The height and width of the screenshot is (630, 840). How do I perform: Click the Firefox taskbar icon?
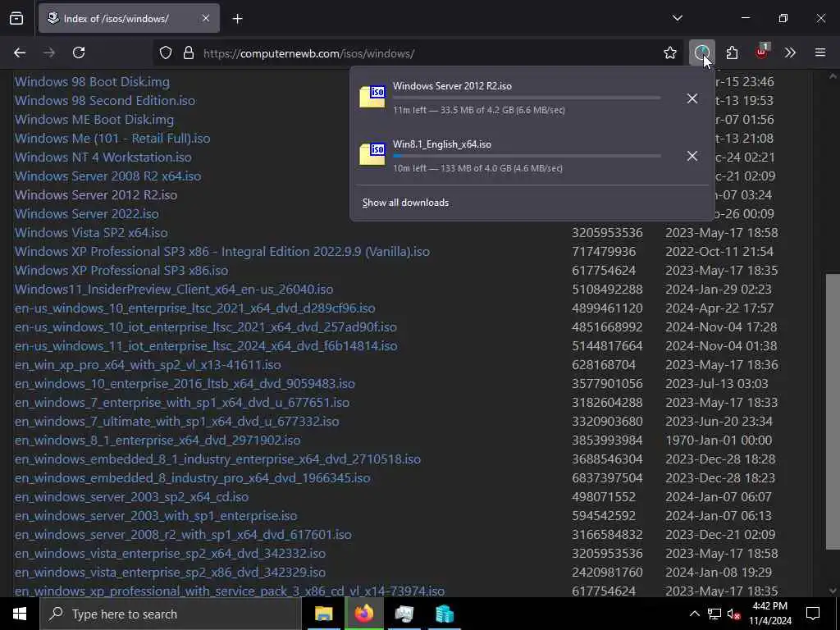click(x=363, y=614)
